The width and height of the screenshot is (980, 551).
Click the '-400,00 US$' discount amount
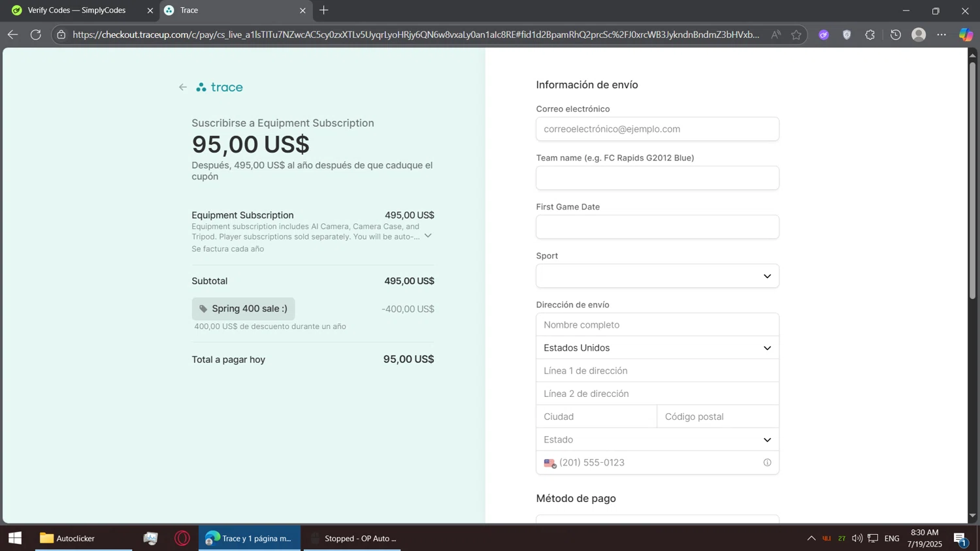pyautogui.click(x=408, y=309)
